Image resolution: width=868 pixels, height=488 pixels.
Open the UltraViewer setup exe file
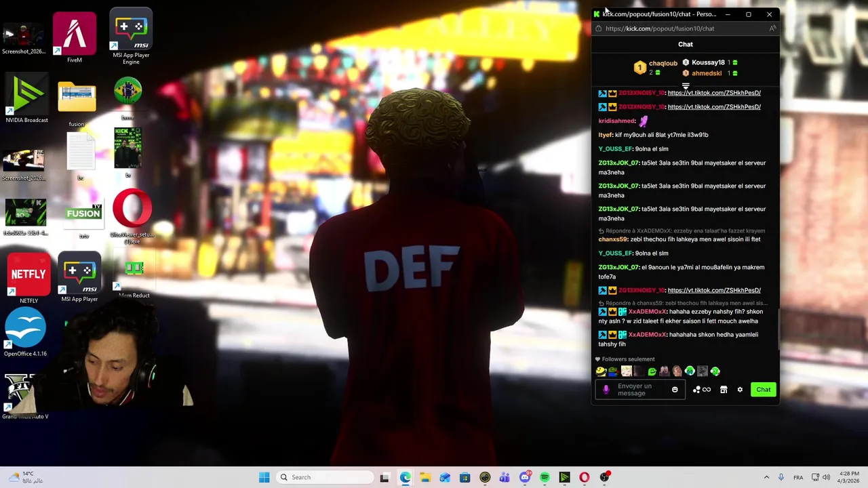[x=132, y=217]
